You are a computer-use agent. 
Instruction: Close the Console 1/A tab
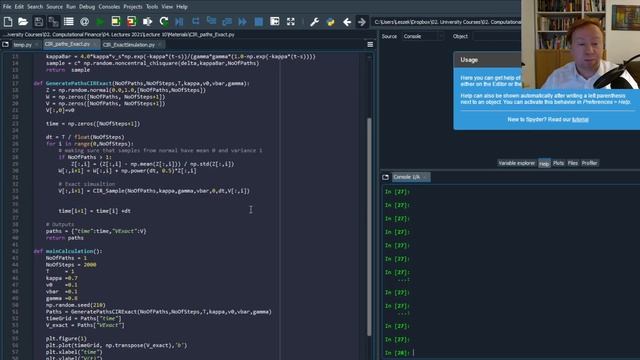point(425,177)
